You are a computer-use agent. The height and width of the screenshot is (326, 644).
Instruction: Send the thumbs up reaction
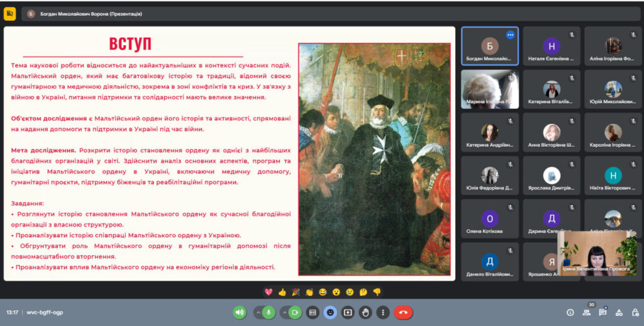click(x=282, y=292)
